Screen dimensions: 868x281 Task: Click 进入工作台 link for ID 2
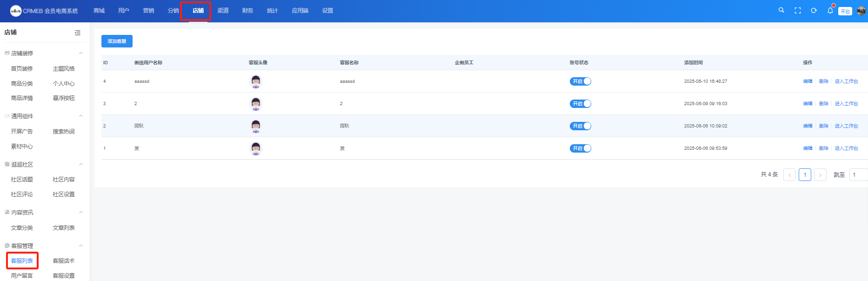[846, 126]
